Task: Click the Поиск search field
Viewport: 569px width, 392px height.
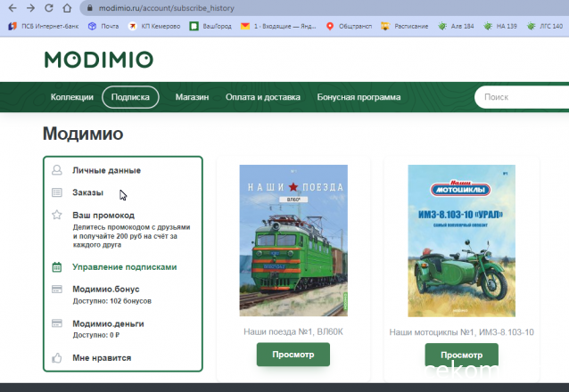Action: 522,97
